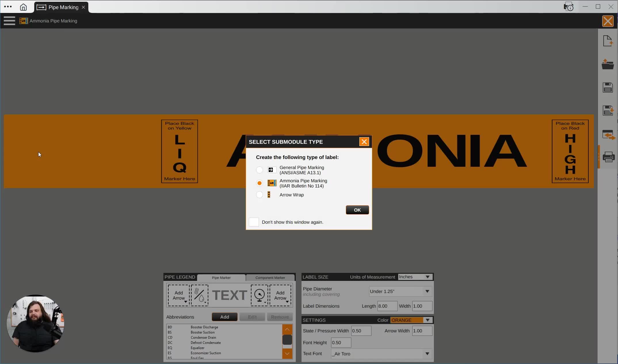Select Ammonia Pipe Marking radio button
618x364 pixels.
pos(259,183)
